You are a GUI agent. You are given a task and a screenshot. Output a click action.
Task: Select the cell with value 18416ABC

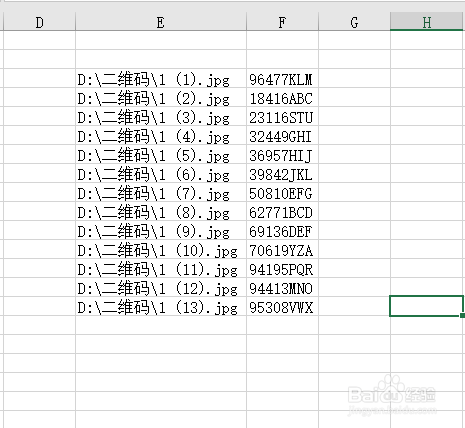pos(282,97)
